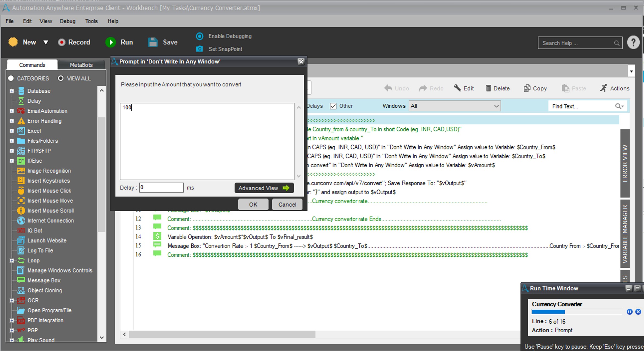This screenshot has width=644, height=351.
Task: Switch to the MetaBots tab
Action: pos(81,65)
